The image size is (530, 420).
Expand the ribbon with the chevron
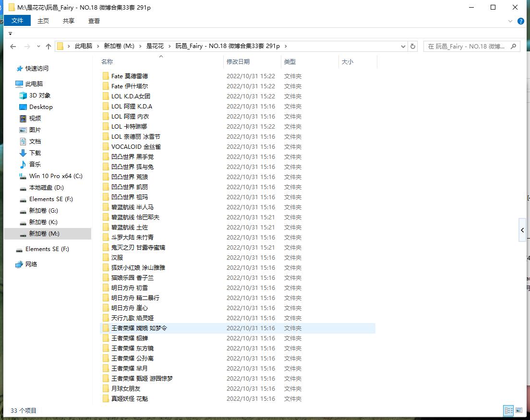[510, 21]
